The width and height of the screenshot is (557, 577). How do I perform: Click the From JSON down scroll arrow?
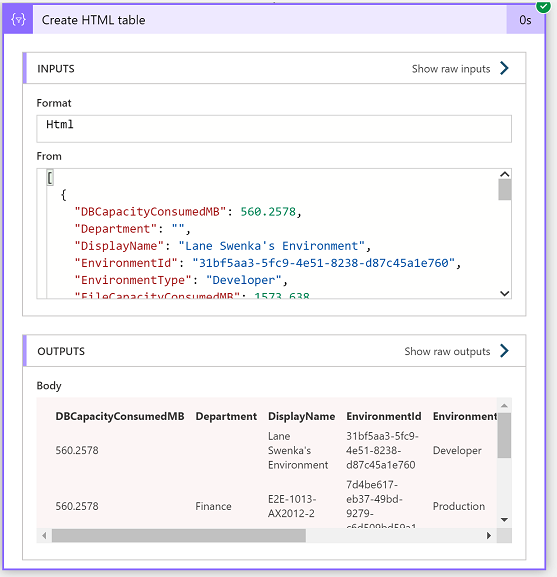pos(505,293)
